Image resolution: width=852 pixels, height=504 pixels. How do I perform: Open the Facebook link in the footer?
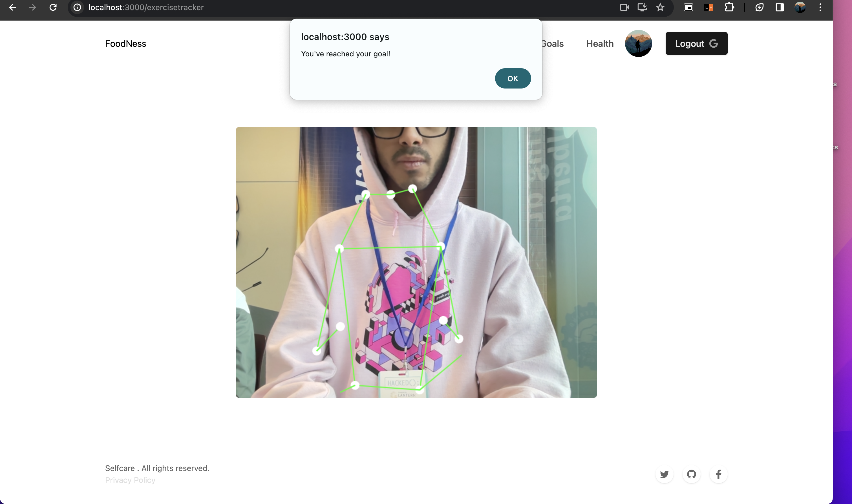tap(718, 474)
